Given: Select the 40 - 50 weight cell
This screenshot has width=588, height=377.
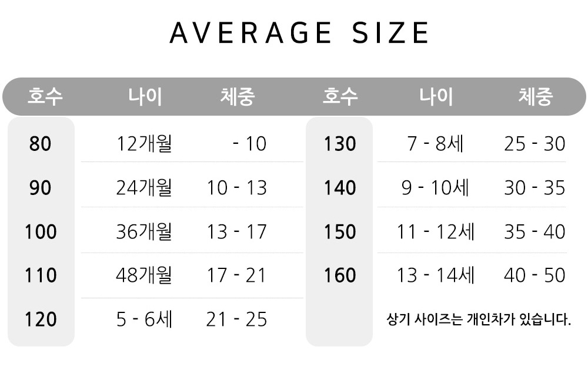Looking at the screenshot, I should pyautogui.click(x=534, y=275).
